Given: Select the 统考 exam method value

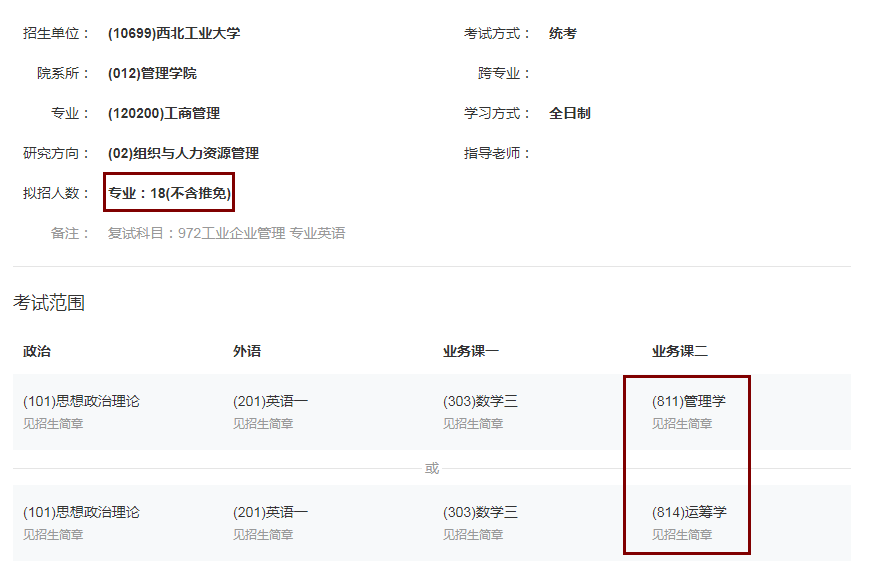Looking at the screenshot, I should 563,32.
